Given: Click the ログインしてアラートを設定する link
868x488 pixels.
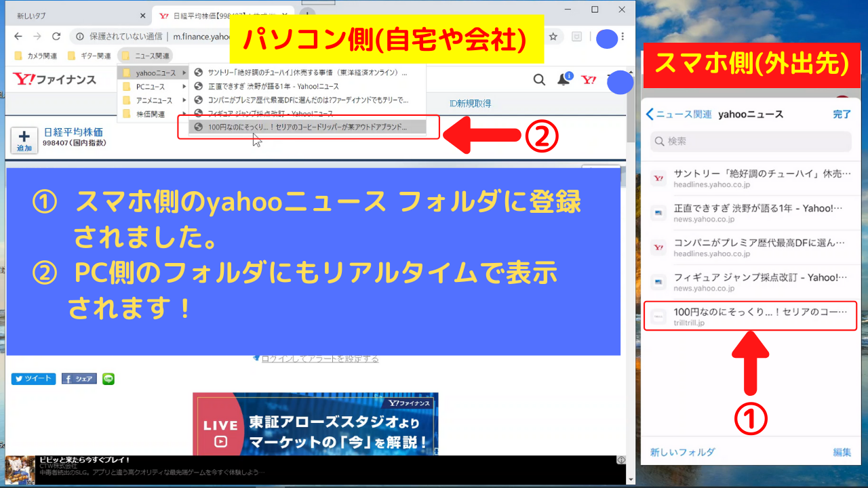Looking at the screenshot, I should 319,359.
